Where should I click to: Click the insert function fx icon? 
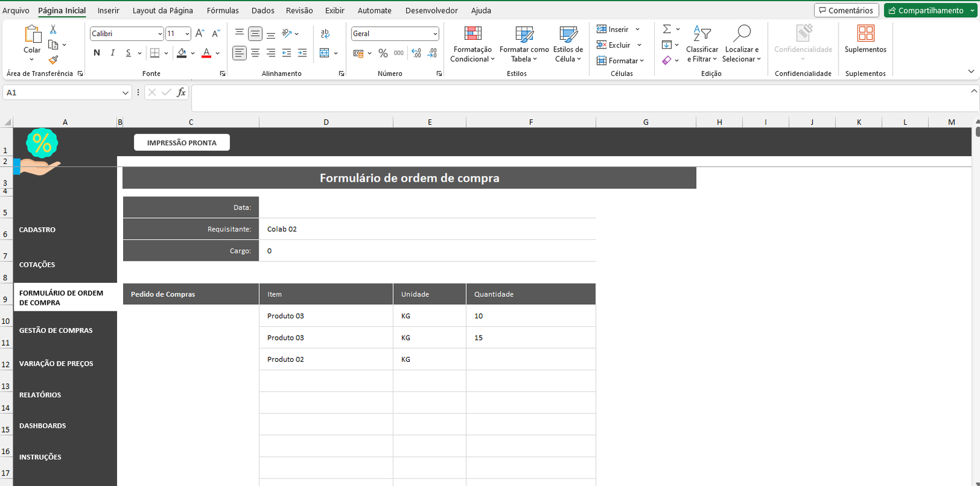click(181, 92)
